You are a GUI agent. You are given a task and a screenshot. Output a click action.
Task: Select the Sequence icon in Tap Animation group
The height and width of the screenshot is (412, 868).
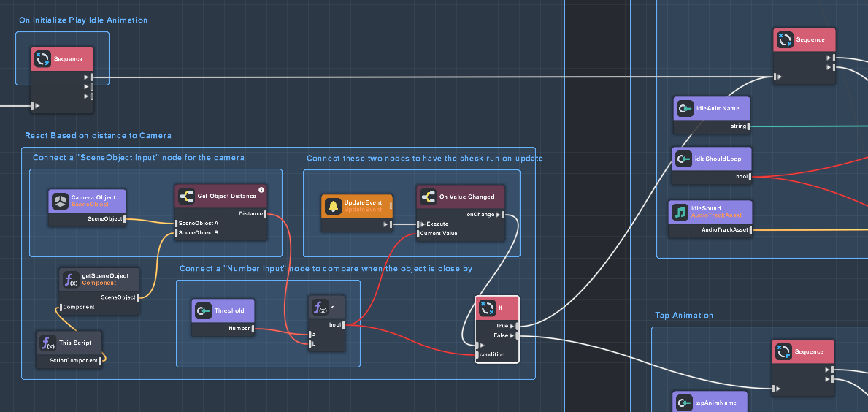[x=783, y=351]
